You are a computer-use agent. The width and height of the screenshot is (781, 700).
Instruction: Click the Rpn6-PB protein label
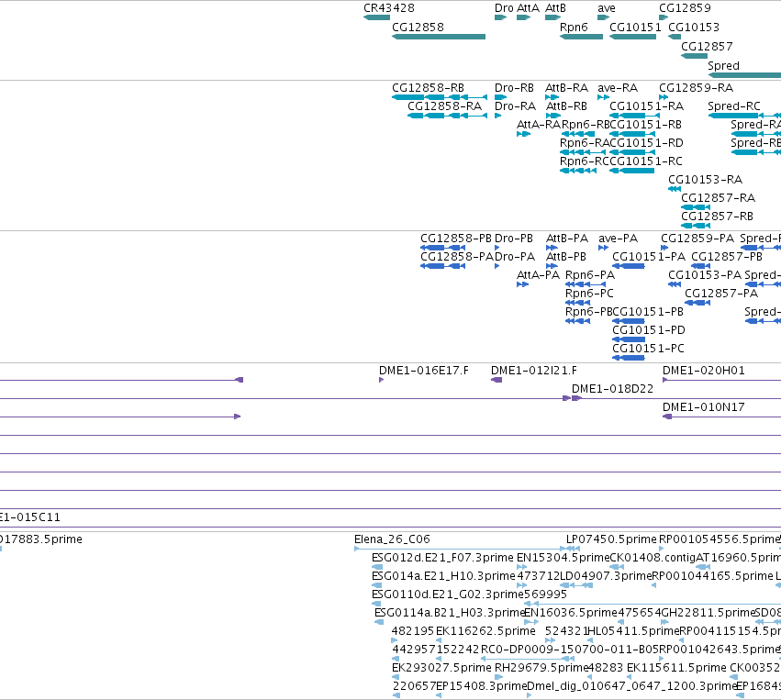589,312
